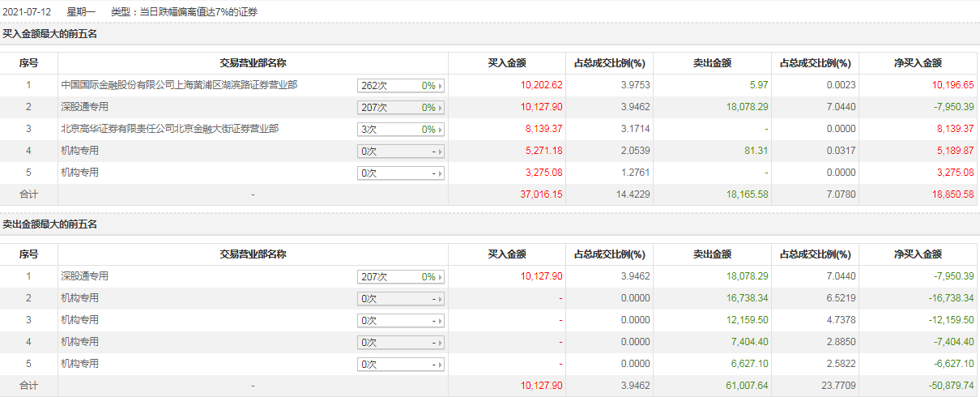Screen dimensions: 980x397
Task: Click 净买入金额 header in the sell table
Action: pos(918,254)
